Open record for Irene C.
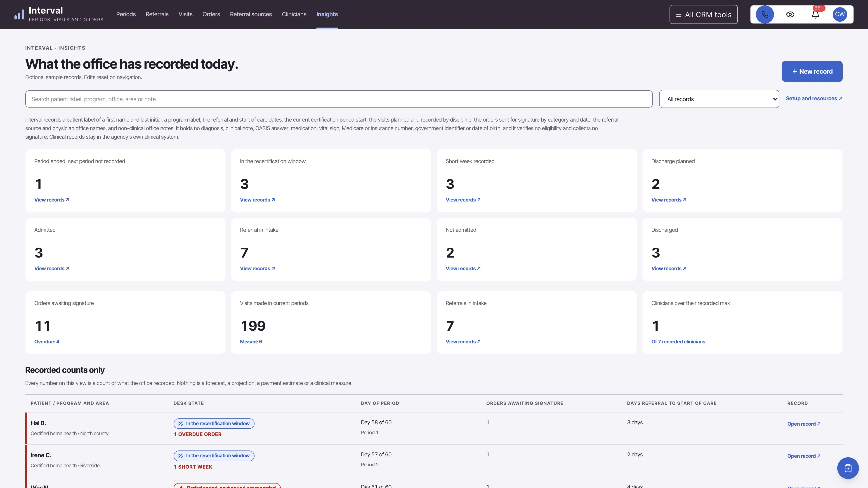The height and width of the screenshot is (488, 868). pyautogui.click(x=804, y=456)
